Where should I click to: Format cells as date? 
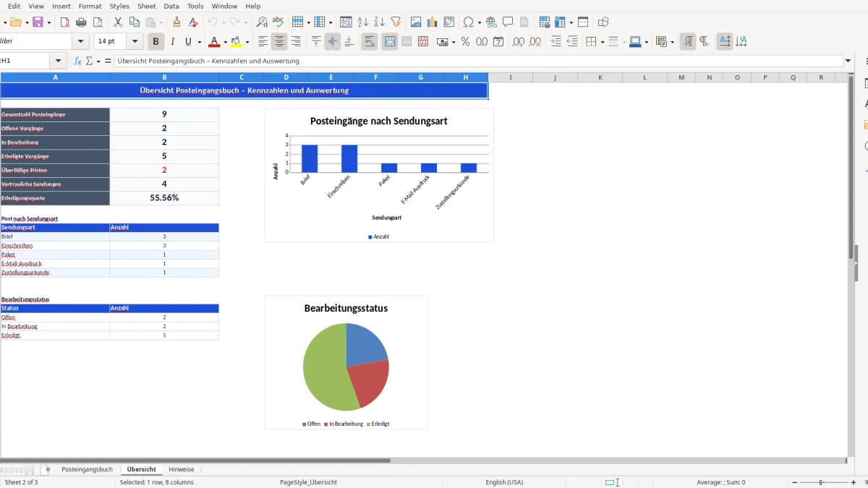click(x=498, y=42)
